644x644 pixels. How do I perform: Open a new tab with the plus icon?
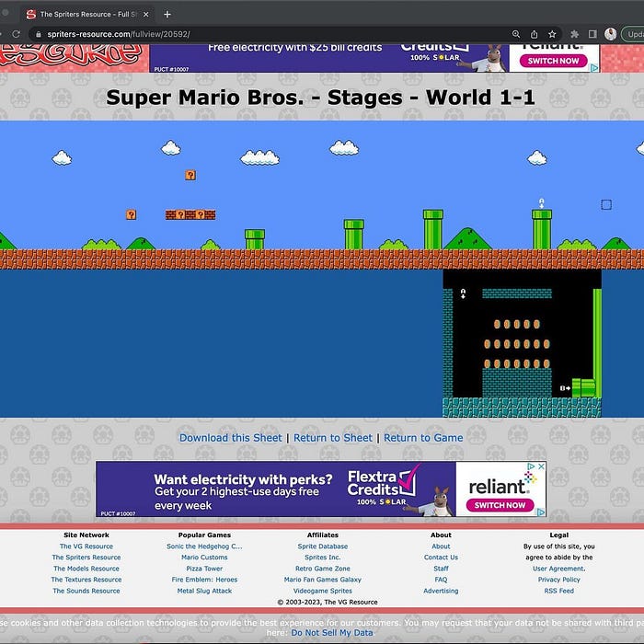pyautogui.click(x=167, y=14)
